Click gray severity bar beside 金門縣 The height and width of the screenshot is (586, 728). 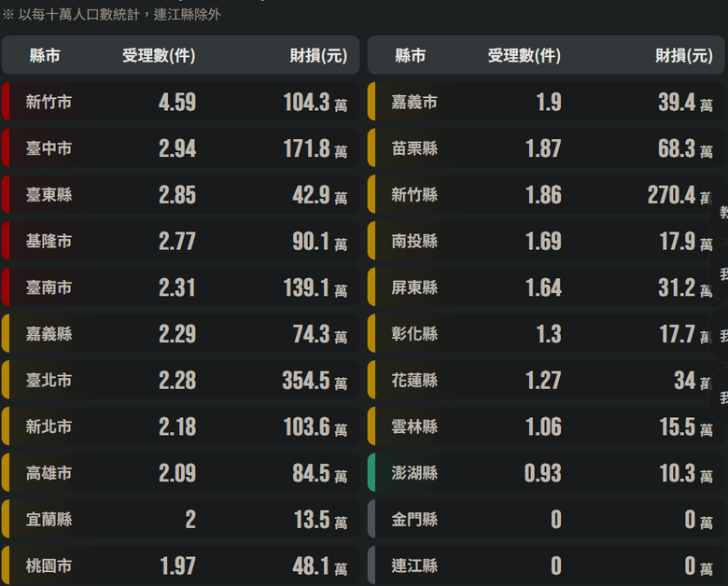click(371, 519)
